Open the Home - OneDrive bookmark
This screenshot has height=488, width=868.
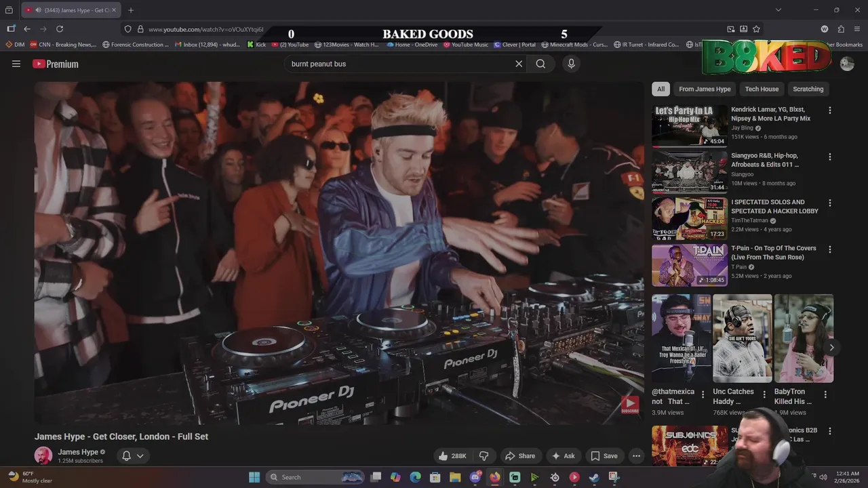point(412,45)
